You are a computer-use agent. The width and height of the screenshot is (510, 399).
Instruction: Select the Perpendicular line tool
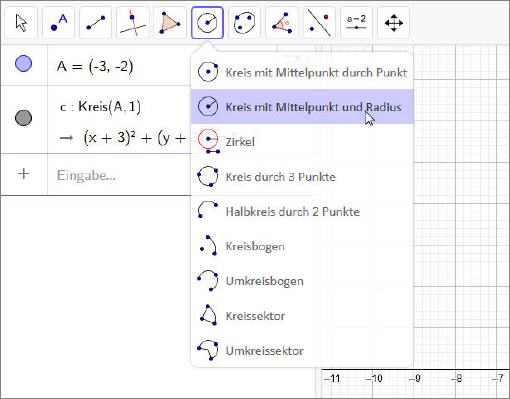coord(133,23)
